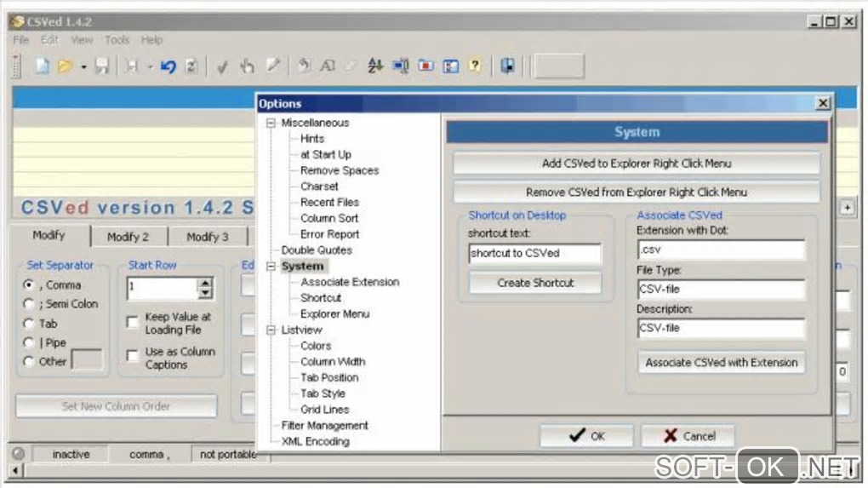Screen dimensions: 868x488
Task: Click the checkmark toolbar icon
Action: [222, 67]
